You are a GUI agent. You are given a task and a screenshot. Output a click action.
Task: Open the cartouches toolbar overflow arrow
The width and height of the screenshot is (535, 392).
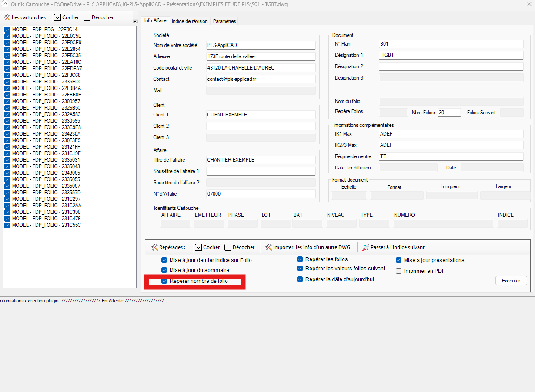[x=135, y=21]
